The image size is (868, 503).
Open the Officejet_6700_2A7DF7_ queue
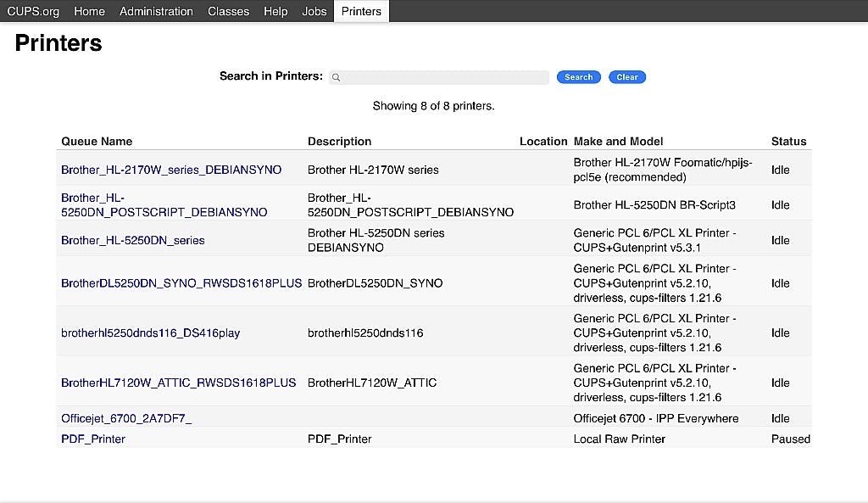(x=126, y=418)
